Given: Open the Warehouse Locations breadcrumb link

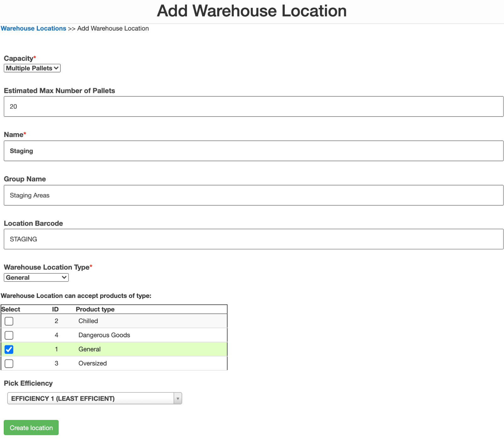Looking at the screenshot, I should (33, 28).
